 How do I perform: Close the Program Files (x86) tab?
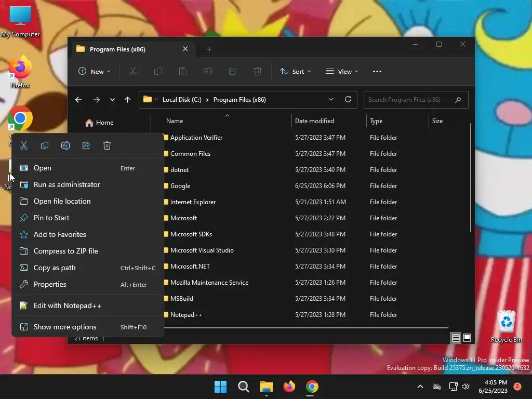pyautogui.click(x=185, y=49)
